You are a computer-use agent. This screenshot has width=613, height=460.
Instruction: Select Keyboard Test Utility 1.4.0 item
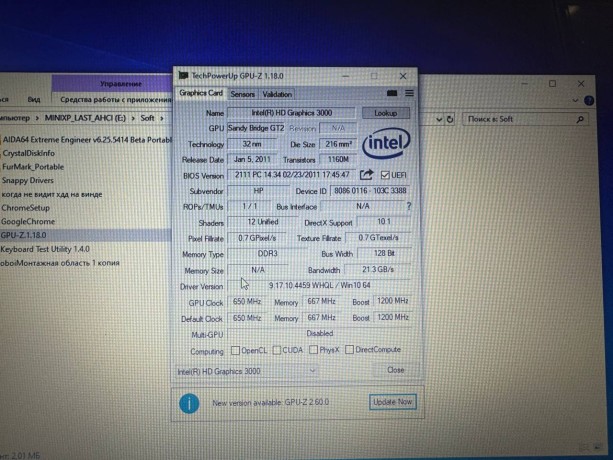pos(45,249)
